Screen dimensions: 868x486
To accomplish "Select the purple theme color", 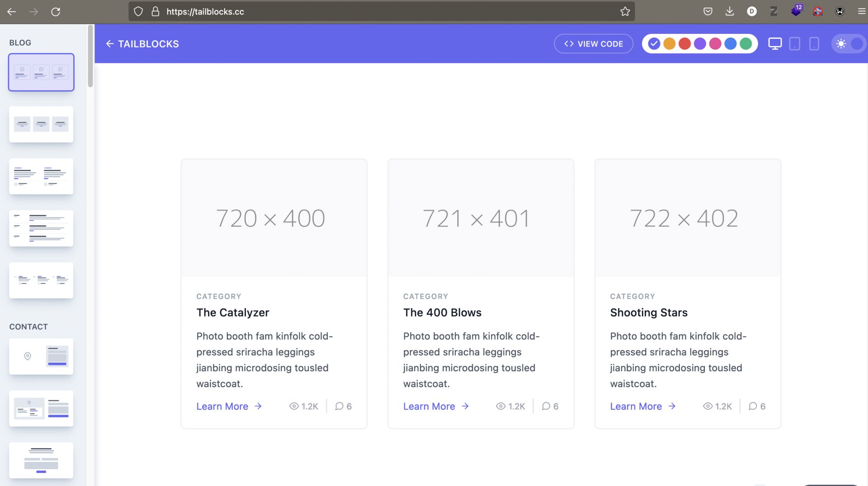I will point(700,44).
